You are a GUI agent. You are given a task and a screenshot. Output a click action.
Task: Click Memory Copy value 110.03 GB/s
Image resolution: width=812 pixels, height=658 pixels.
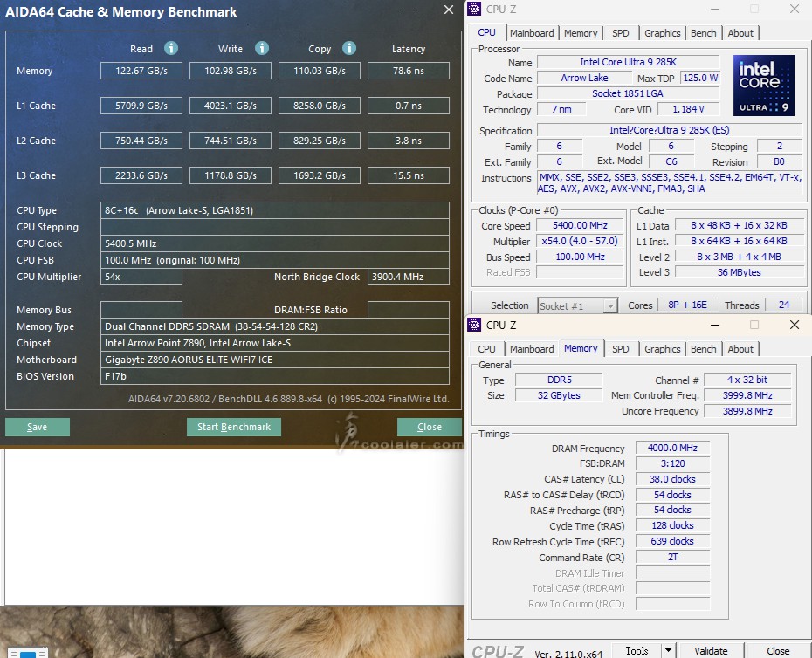coord(320,71)
